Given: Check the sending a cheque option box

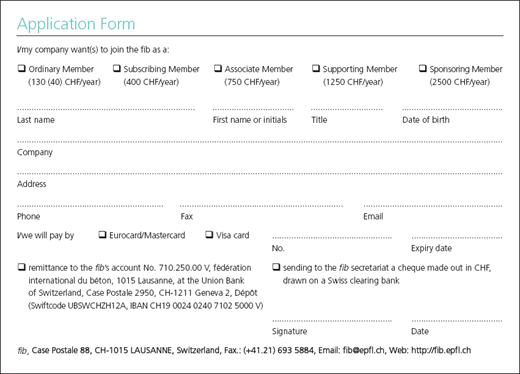Looking at the screenshot, I should pos(276,267).
